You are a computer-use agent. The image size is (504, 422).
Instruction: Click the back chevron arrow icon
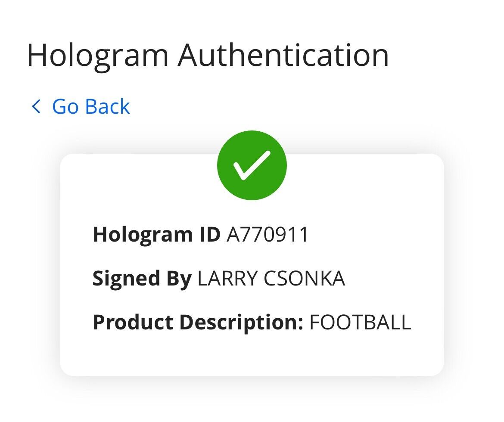36,106
